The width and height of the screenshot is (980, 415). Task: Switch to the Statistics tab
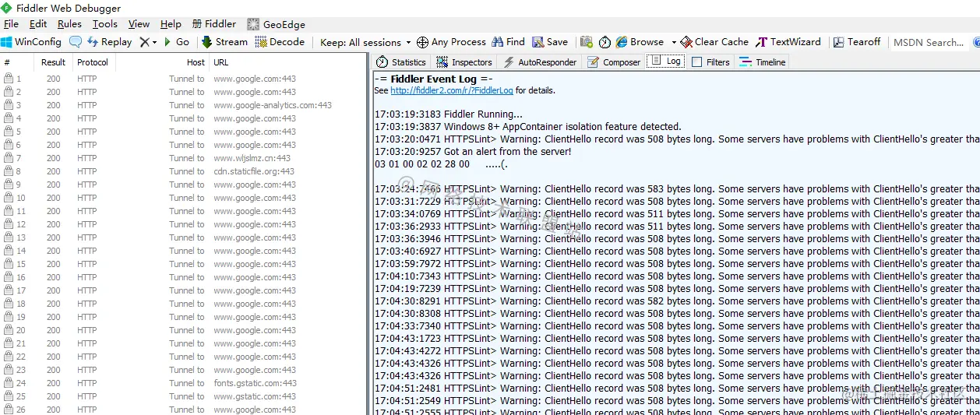[x=401, y=62]
